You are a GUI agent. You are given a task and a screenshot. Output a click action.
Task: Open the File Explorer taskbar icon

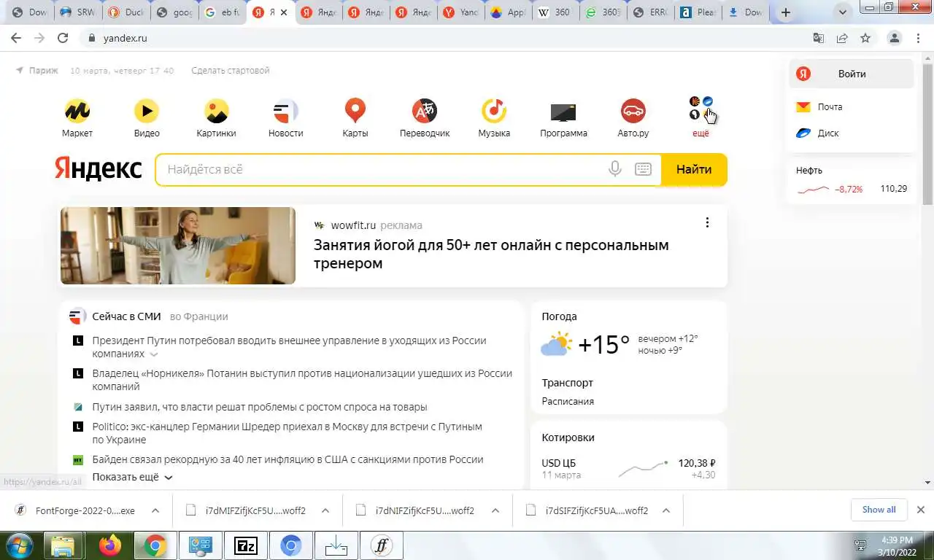pyautogui.click(x=64, y=545)
